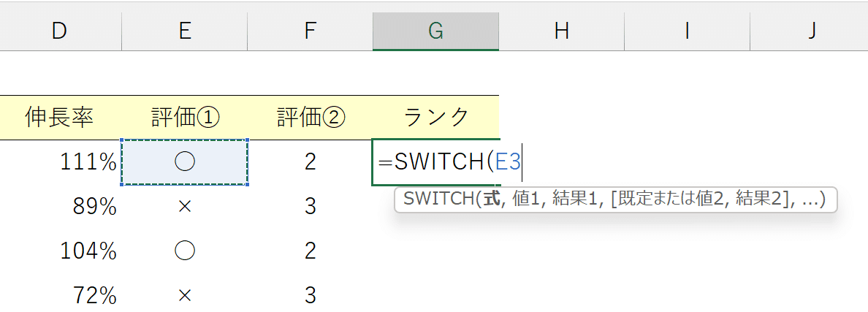Select column I header

pos(686,31)
